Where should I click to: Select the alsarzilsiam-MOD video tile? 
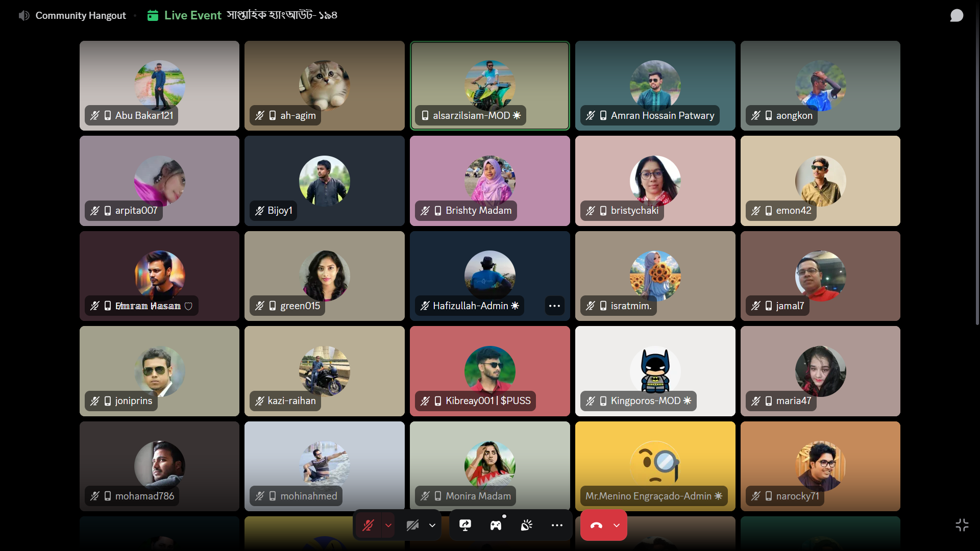[489, 86]
